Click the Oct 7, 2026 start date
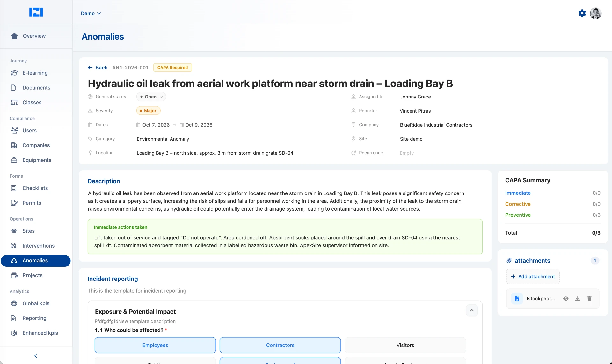Image resolution: width=612 pixels, height=364 pixels. click(153, 125)
